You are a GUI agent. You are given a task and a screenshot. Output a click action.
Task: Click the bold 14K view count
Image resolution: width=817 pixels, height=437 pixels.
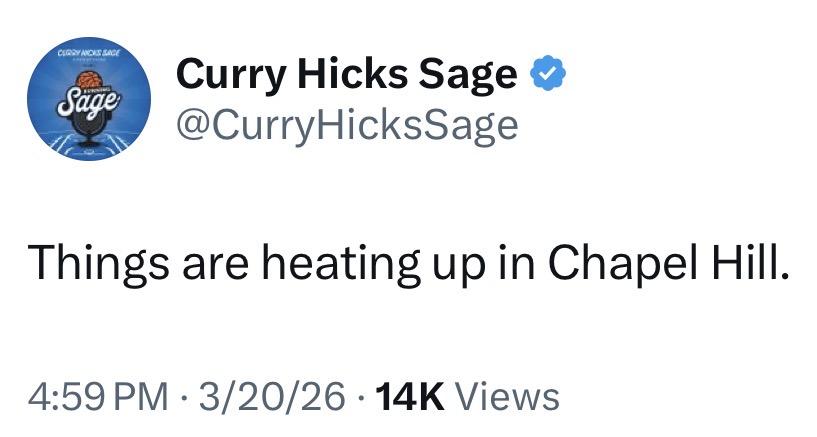coord(406,396)
